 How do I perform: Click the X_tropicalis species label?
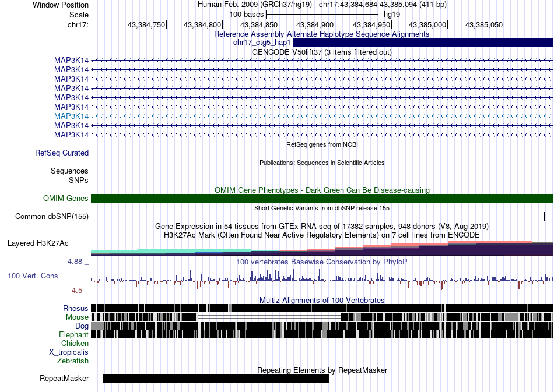pyautogui.click(x=69, y=352)
